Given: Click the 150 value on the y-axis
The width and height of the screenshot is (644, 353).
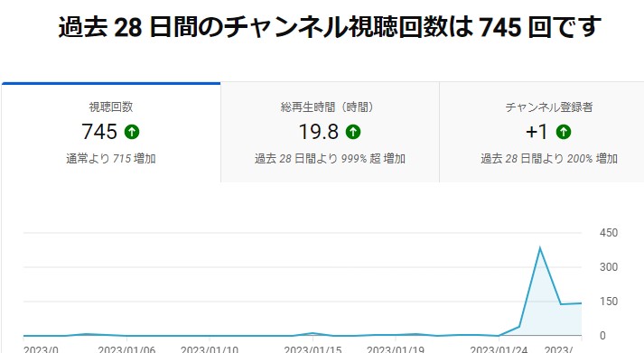Looking at the screenshot, I should [608, 302].
